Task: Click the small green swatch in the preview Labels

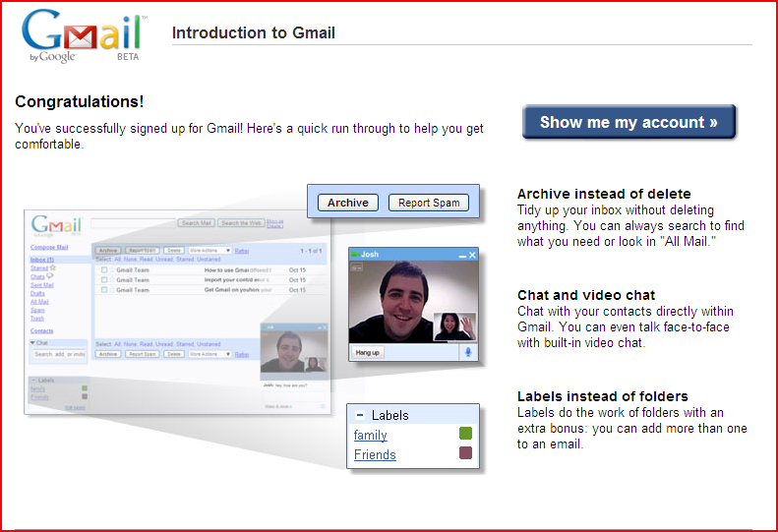Action: [85, 388]
